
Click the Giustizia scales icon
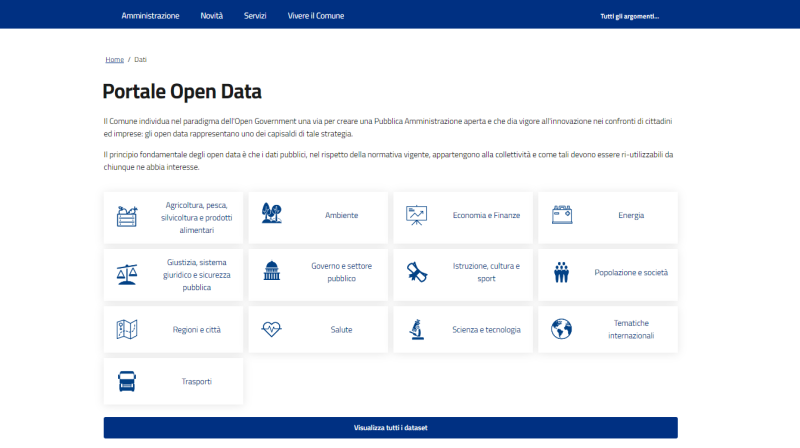pyautogui.click(x=127, y=272)
